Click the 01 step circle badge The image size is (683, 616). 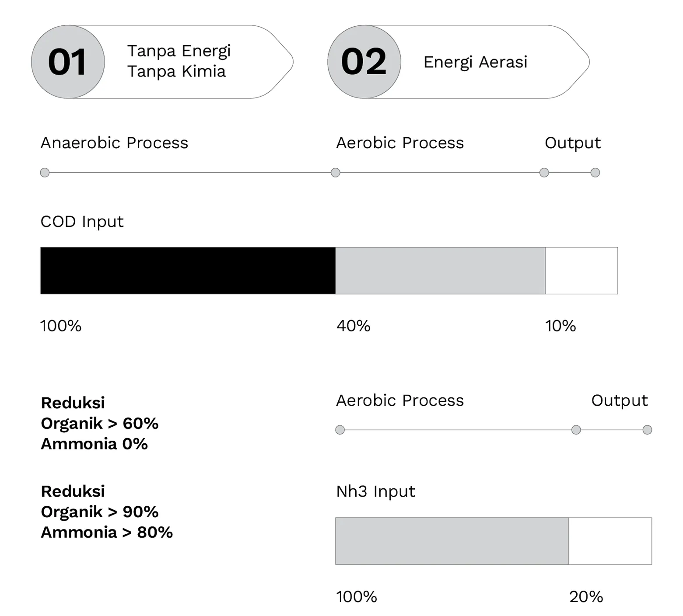(x=68, y=62)
